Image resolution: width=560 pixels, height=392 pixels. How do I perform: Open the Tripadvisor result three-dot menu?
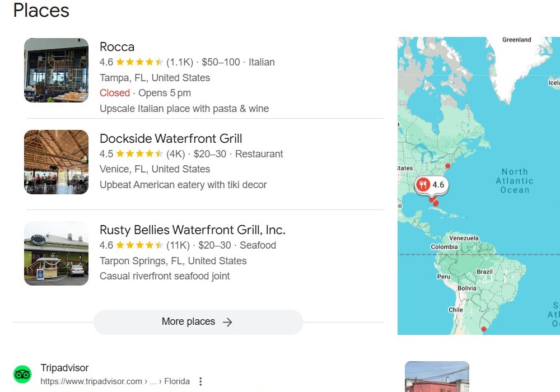200,381
